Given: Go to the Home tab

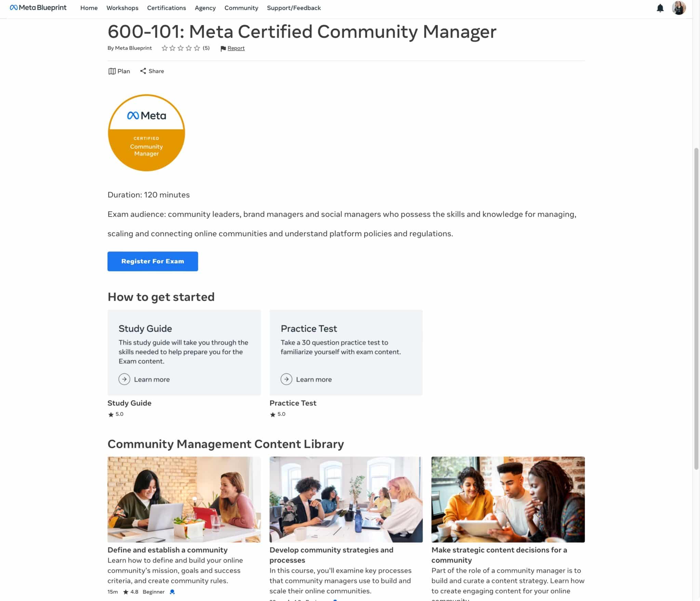Looking at the screenshot, I should pos(89,8).
